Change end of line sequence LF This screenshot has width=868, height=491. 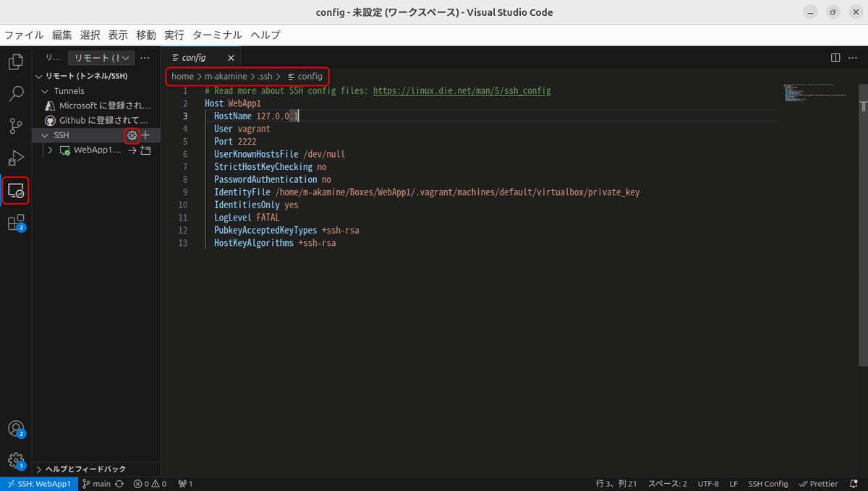point(733,484)
